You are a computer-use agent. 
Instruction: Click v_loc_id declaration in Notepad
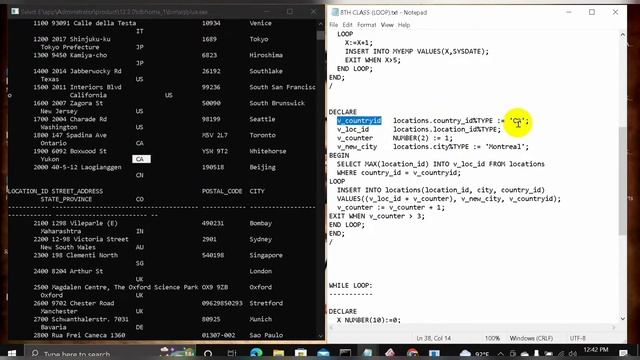(419, 129)
